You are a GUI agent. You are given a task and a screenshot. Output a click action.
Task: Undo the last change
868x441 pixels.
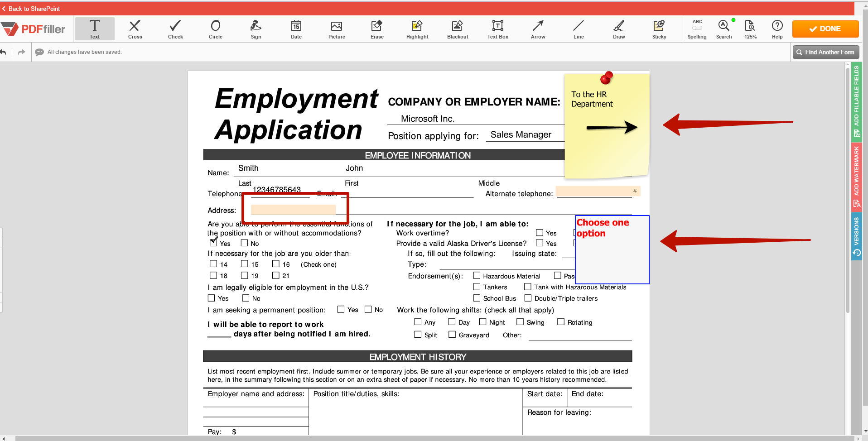point(3,52)
